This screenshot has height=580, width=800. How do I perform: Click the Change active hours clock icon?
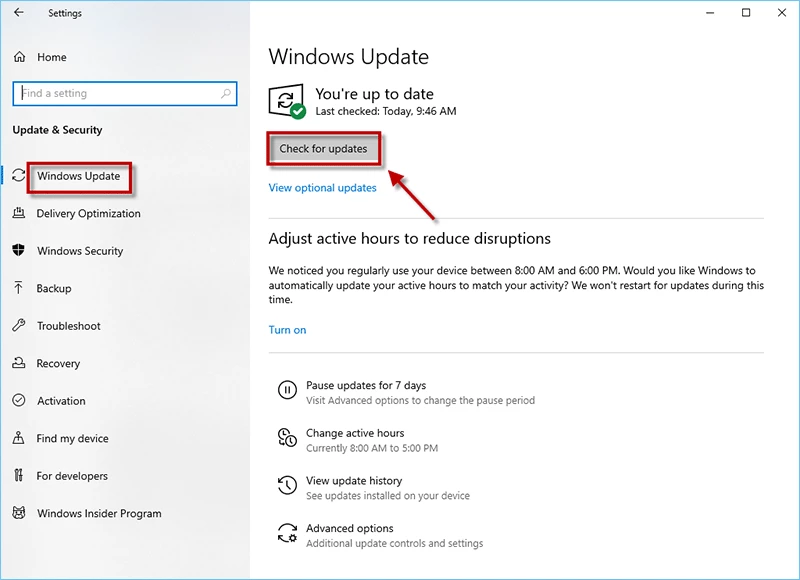pos(287,438)
